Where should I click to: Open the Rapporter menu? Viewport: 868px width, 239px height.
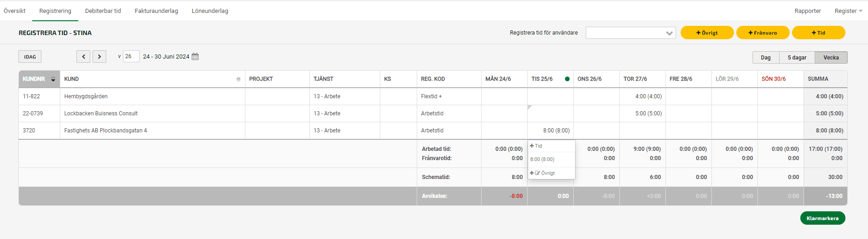[x=807, y=11]
